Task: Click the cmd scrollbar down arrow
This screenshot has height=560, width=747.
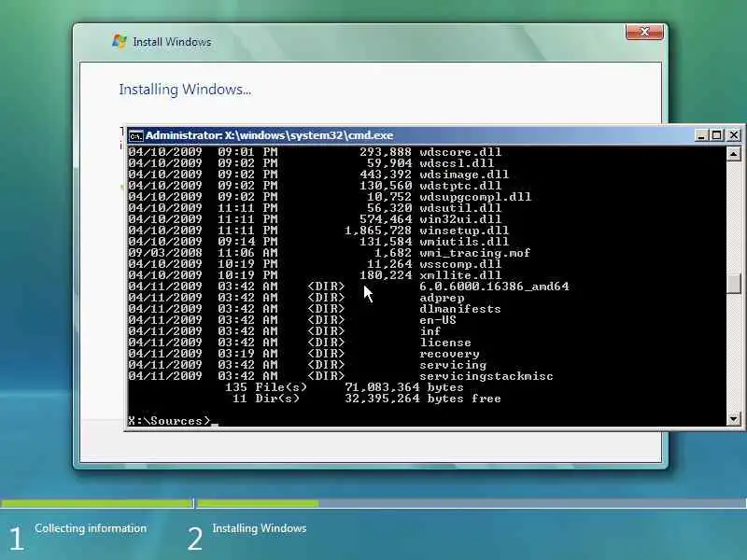Action: click(733, 419)
